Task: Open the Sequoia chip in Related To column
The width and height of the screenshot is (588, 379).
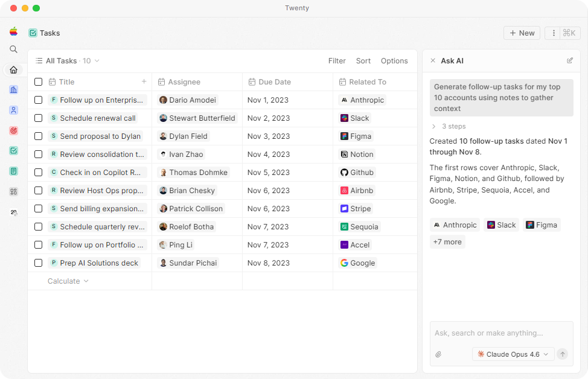Action: (x=359, y=227)
